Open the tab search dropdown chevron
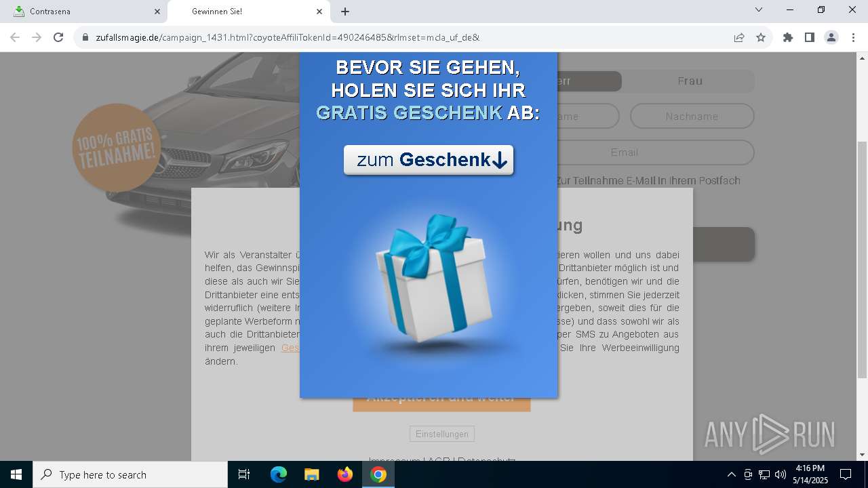This screenshot has width=868, height=488. pyautogui.click(x=759, y=10)
